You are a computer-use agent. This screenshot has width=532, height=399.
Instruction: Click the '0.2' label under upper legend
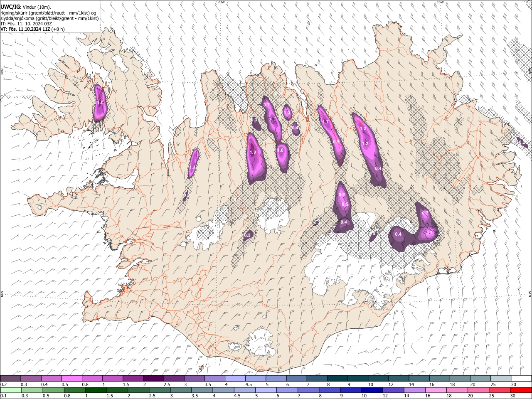[x=3, y=384]
